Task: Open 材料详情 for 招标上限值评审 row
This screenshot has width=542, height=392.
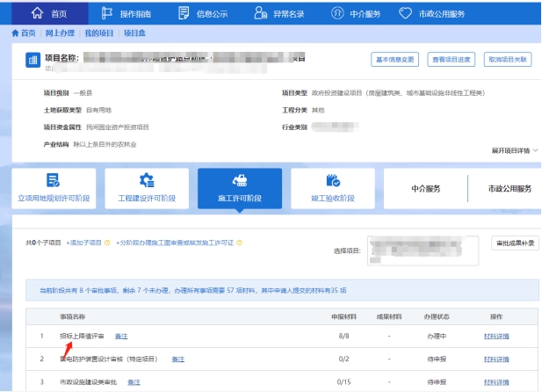Action: tap(496, 337)
